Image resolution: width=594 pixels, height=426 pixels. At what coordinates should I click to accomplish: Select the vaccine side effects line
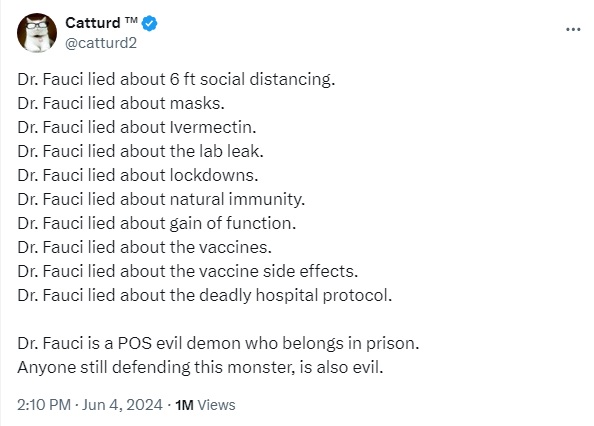click(188, 272)
